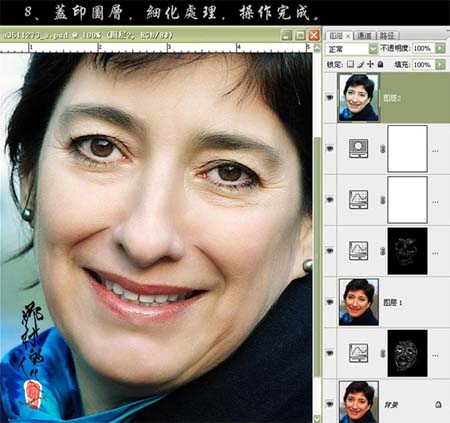Hide curves layer above 背景 via eye
The image size is (450, 423).
click(x=330, y=353)
